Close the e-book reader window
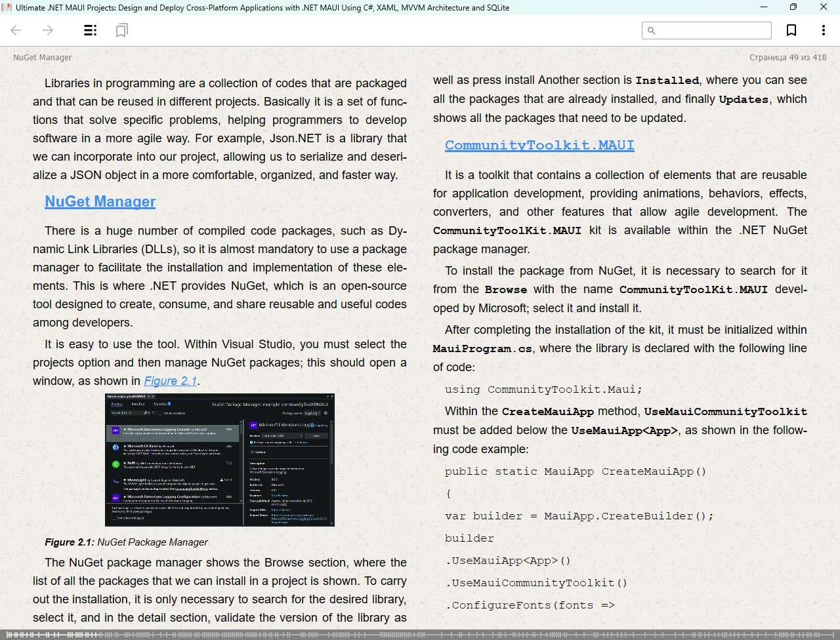Viewport: 840px width, 640px height. point(824,7)
